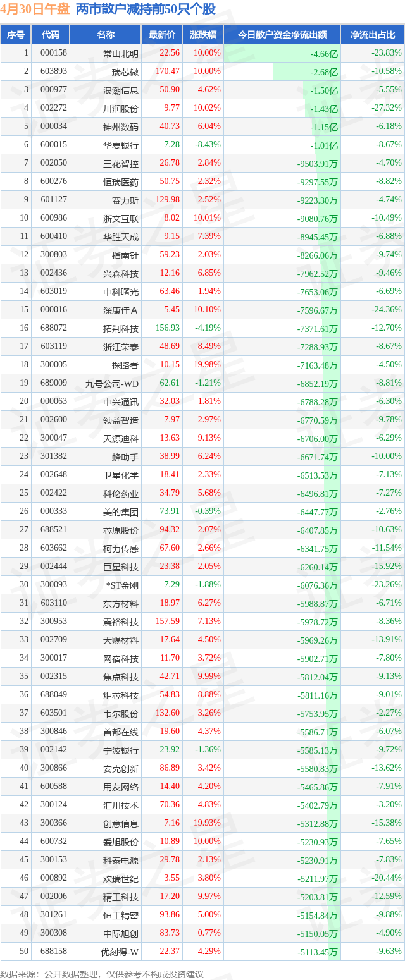The height and width of the screenshot is (980, 405).
Task: Click the name 欢瑞世纪
Action: coord(121,878)
